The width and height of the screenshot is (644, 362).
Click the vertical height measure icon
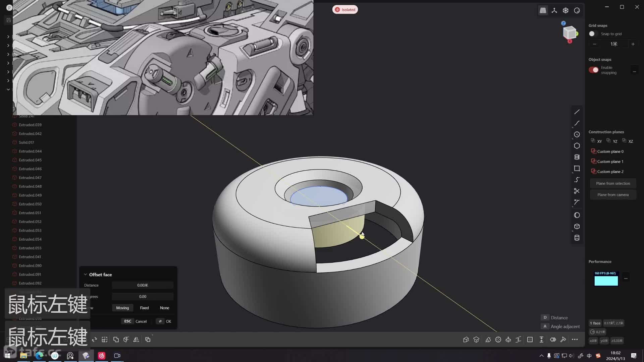[x=541, y=340]
